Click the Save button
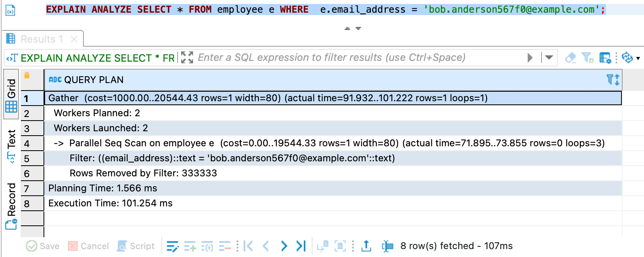Screen dimensions: 644x257 (x=43, y=246)
